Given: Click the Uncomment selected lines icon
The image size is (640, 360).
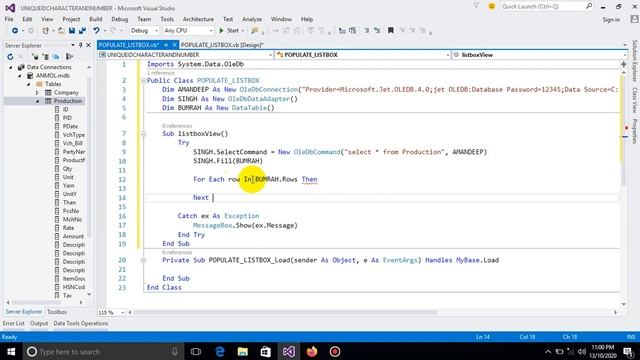Looking at the screenshot, I should pos(377,31).
